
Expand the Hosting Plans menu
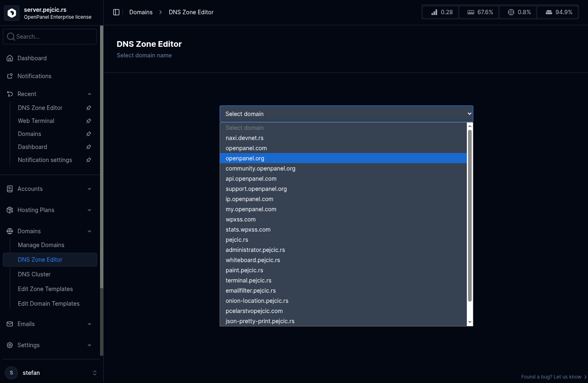[x=89, y=210]
